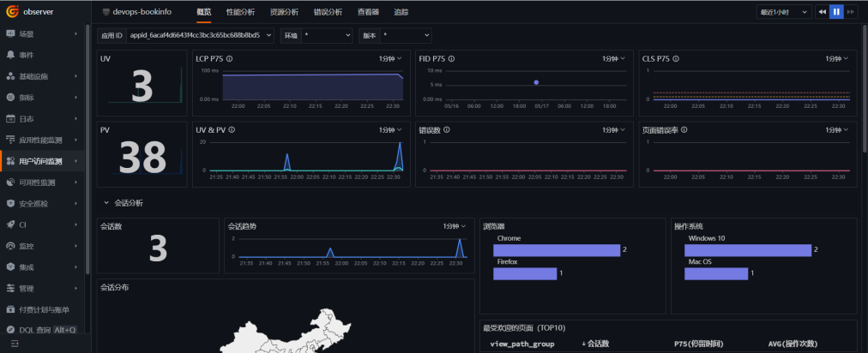Viewport: 868px width, 353px height.
Task: Collapse the 会话分析 section chevron
Action: click(x=106, y=203)
